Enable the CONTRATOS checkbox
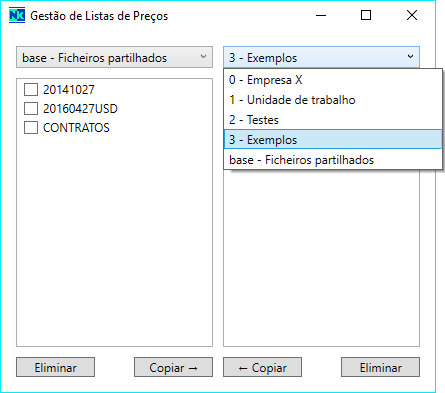The width and height of the screenshot is (445, 393). pyautogui.click(x=31, y=128)
